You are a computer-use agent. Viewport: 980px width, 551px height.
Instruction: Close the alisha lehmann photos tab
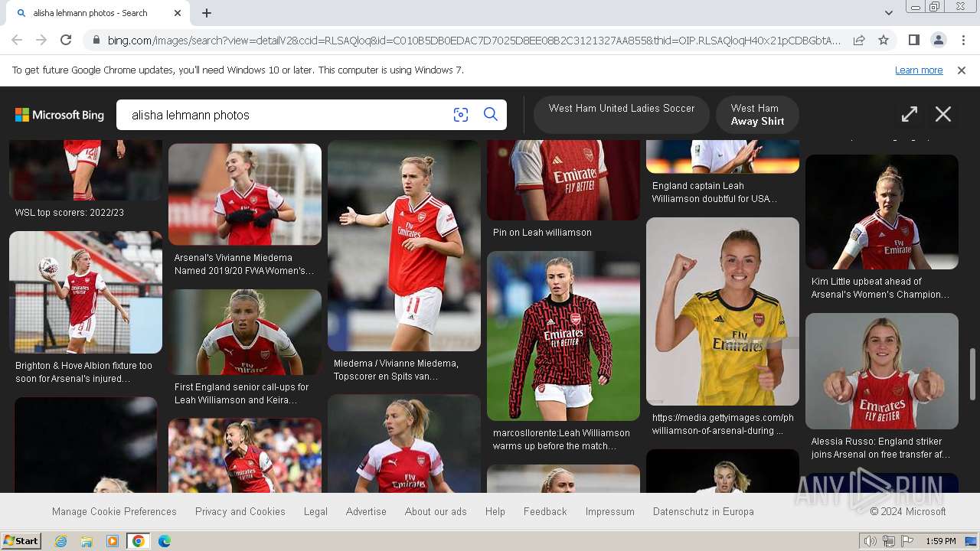coord(178,13)
